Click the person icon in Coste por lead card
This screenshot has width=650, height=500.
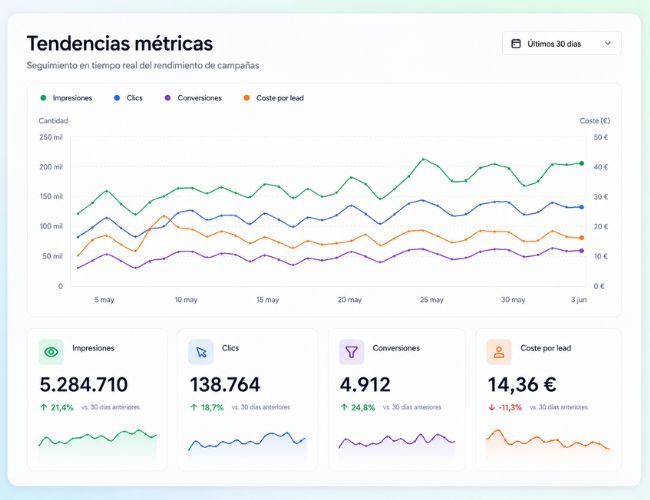coord(499,352)
